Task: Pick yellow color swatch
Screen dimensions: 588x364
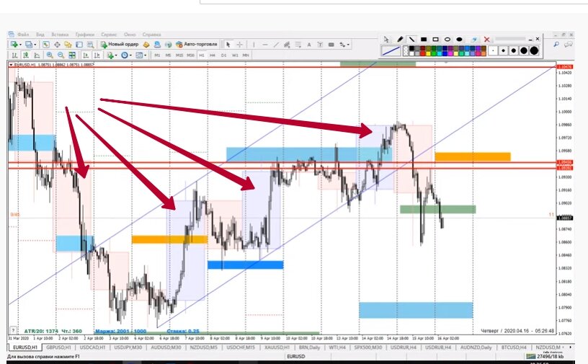Action: pyautogui.click(x=428, y=53)
